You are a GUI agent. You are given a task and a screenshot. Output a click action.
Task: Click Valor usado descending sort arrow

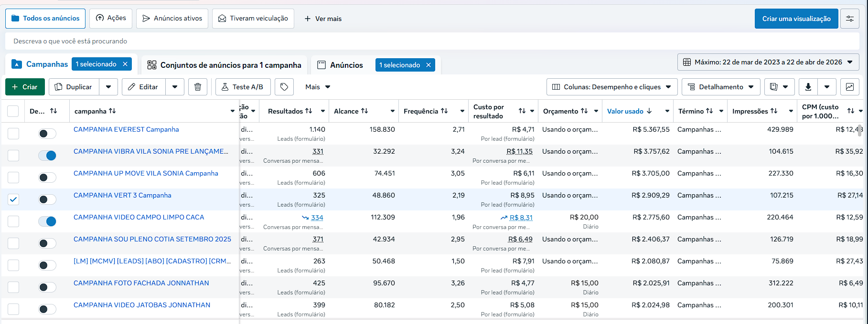(649, 111)
